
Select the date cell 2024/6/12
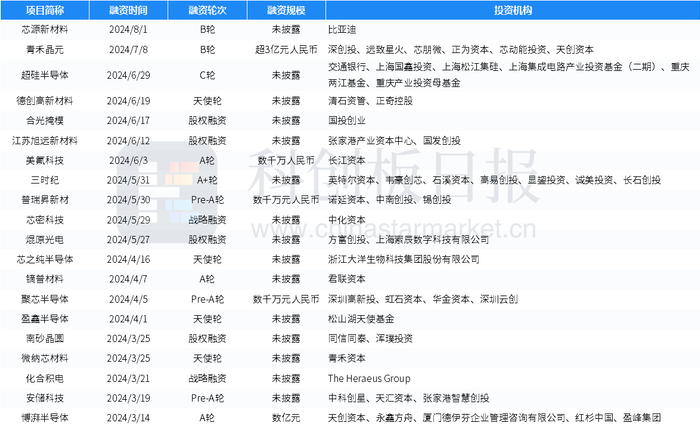pyautogui.click(x=129, y=141)
